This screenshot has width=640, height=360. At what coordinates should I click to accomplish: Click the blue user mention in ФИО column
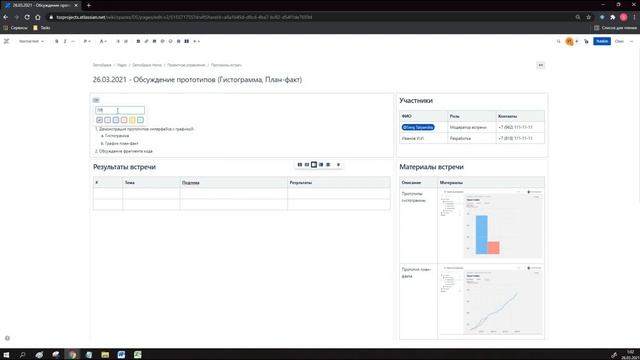click(418, 127)
